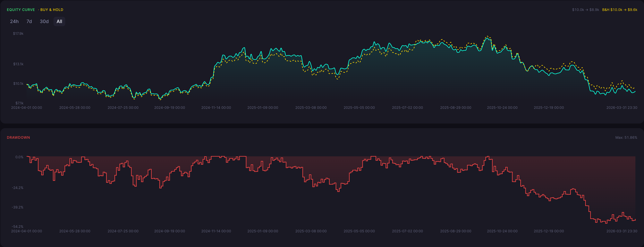Screen dimensions: 644x247
Task: Click equity chart date 2025-12-19 00:00
Action: [549, 108]
